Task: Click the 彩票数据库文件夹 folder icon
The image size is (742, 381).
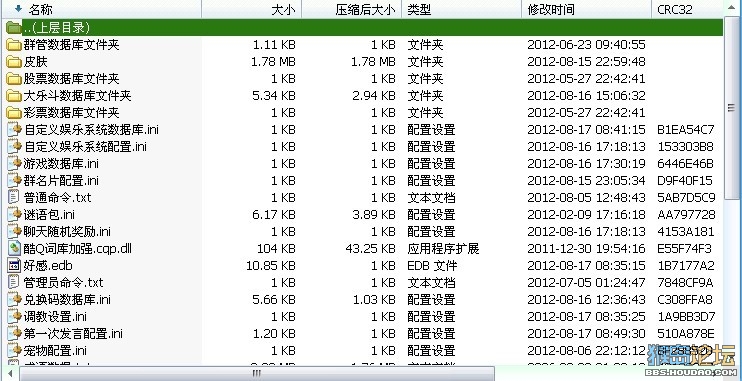Action: tap(14, 113)
